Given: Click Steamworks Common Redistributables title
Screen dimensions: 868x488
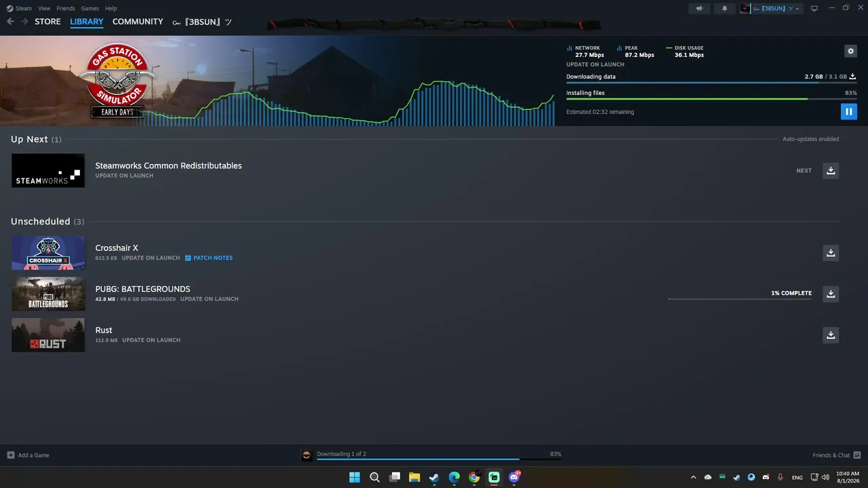Looking at the screenshot, I should point(168,165).
